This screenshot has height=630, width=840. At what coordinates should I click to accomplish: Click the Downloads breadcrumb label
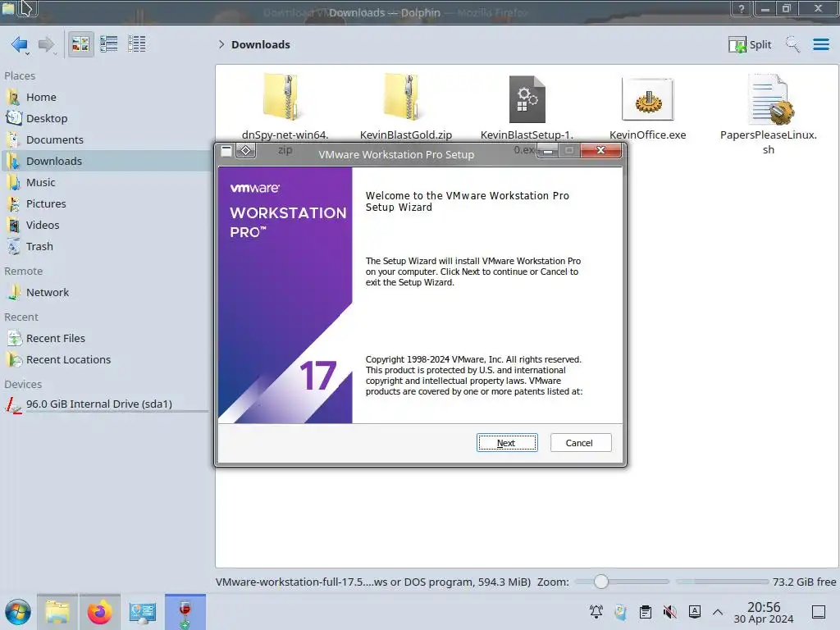261,44
